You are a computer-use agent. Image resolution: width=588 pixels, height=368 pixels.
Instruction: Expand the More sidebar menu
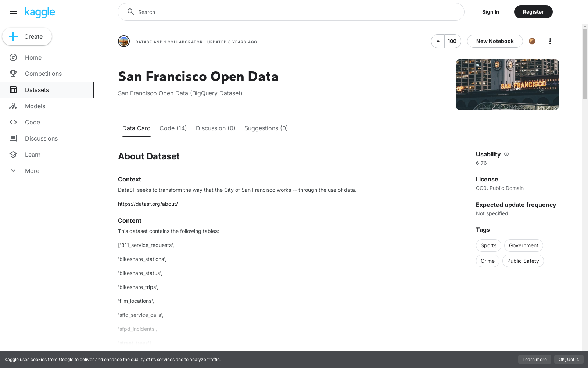point(13,171)
